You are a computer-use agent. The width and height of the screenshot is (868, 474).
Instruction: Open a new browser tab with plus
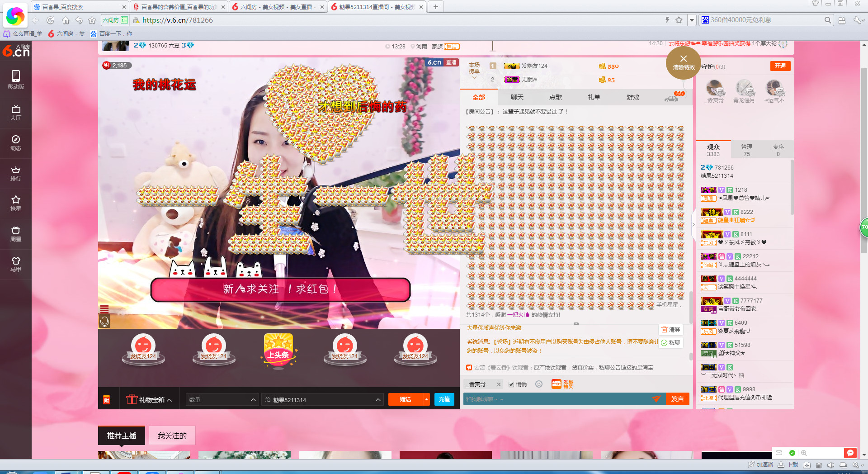point(435,7)
